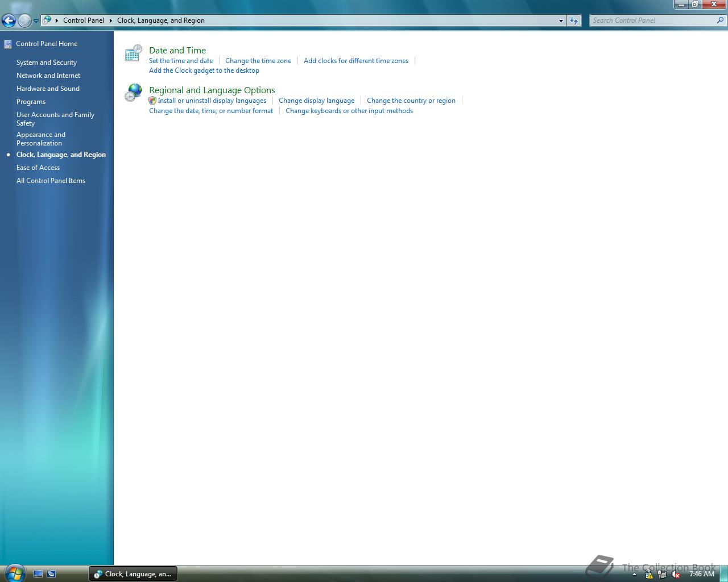Click the 7:46 AM taskbar clock
Image resolution: width=728 pixels, height=582 pixels.
[x=701, y=574]
